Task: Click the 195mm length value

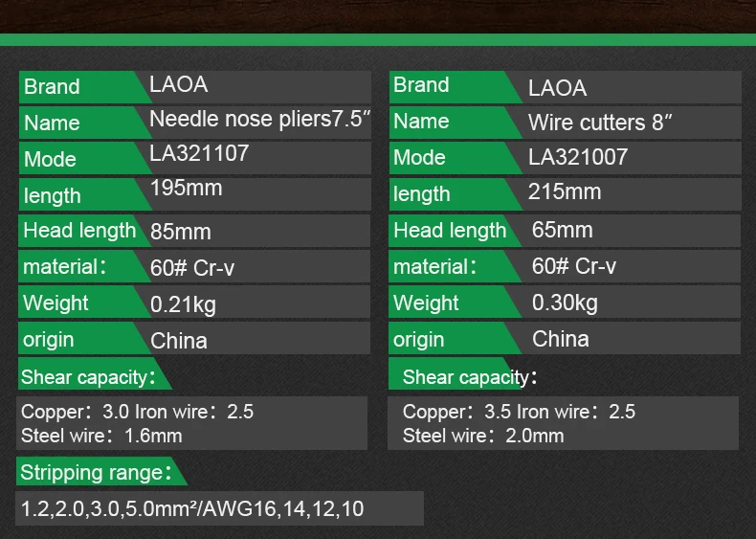Action: 186,189
